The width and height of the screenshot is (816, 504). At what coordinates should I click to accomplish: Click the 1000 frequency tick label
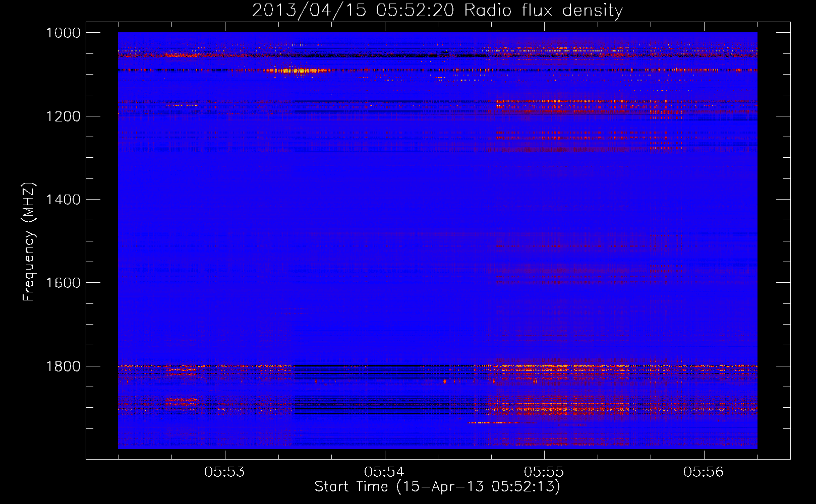tap(63, 33)
